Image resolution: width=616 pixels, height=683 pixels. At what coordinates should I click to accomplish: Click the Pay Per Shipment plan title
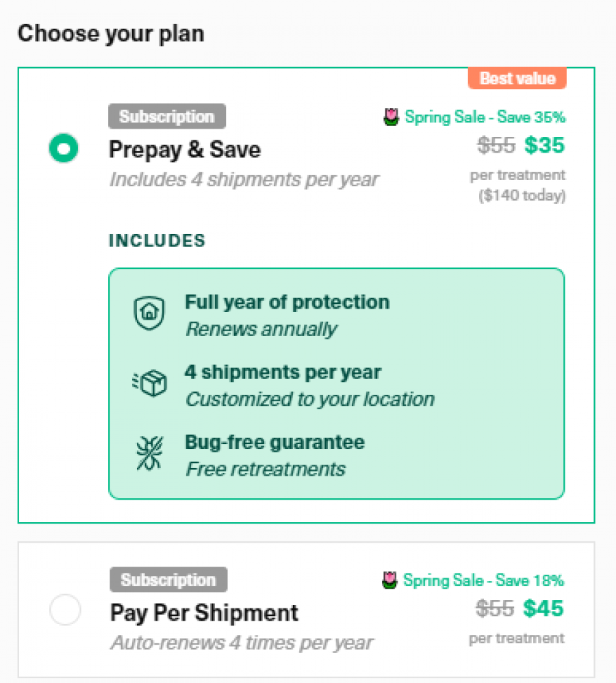204,613
